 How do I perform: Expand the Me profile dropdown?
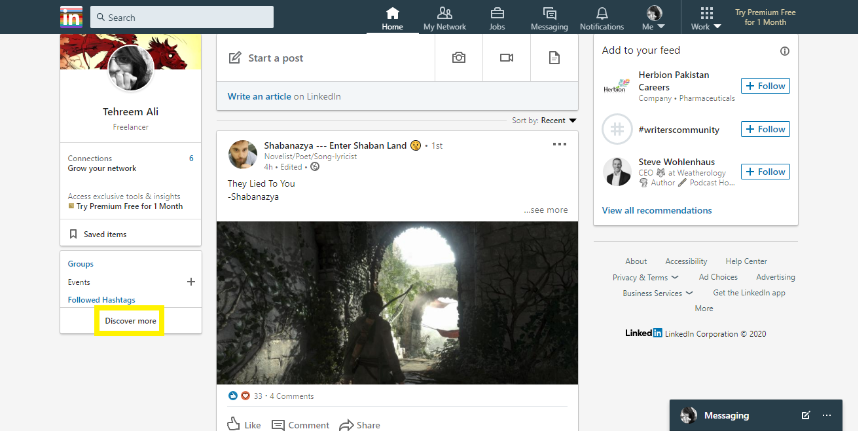pyautogui.click(x=654, y=18)
